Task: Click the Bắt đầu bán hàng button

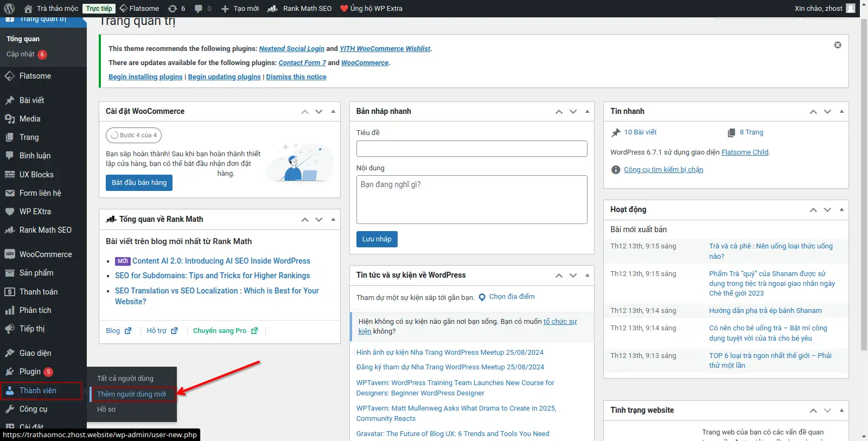Action: (x=139, y=183)
